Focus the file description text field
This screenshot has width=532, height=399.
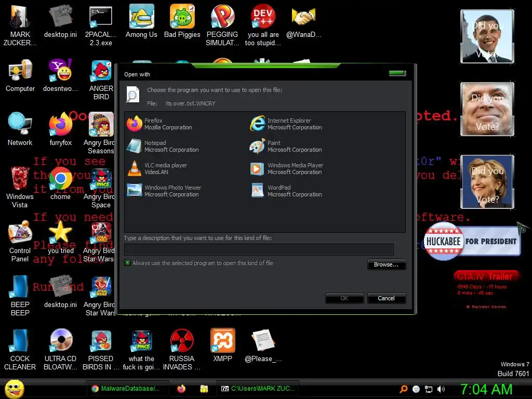(x=259, y=249)
